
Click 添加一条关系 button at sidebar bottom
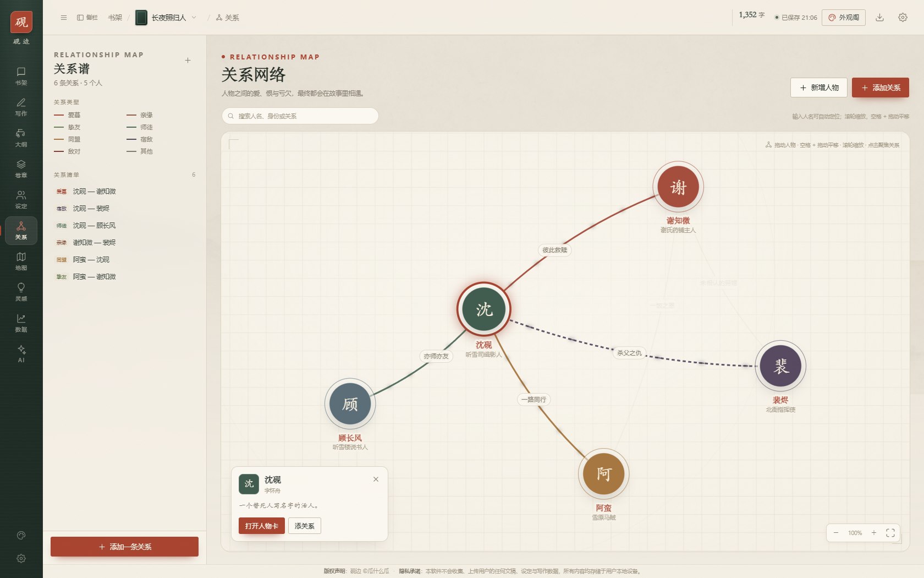pos(124,547)
